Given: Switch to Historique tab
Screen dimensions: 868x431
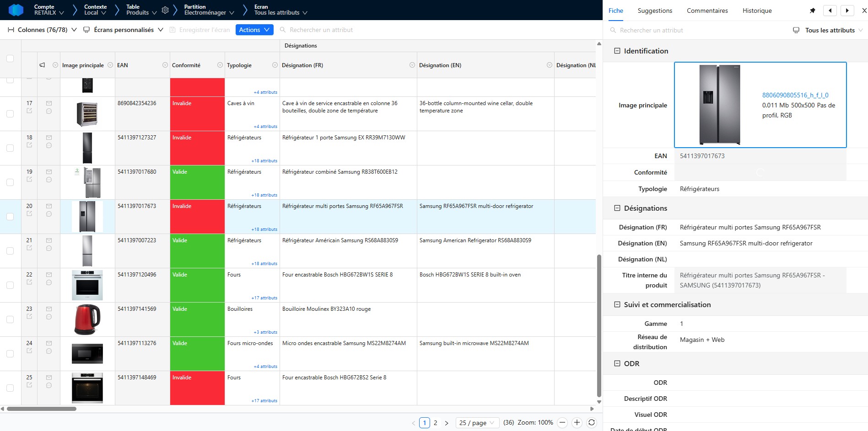Looking at the screenshot, I should (757, 11).
